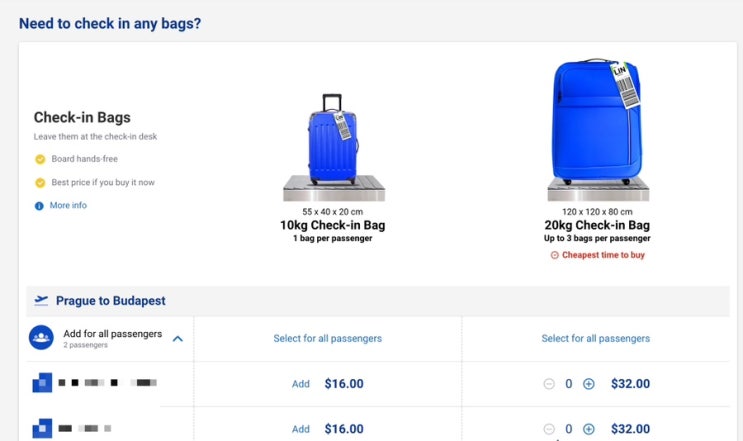Screen dimensions: 743x441
Task: Select 10kg bag for all passengers
Action: (x=327, y=338)
